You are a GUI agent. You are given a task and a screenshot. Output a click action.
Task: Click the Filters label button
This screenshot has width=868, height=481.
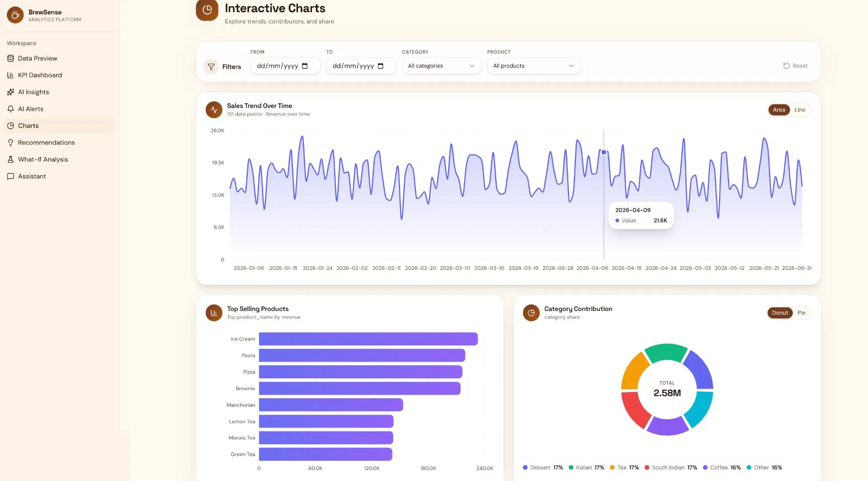pos(231,67)
